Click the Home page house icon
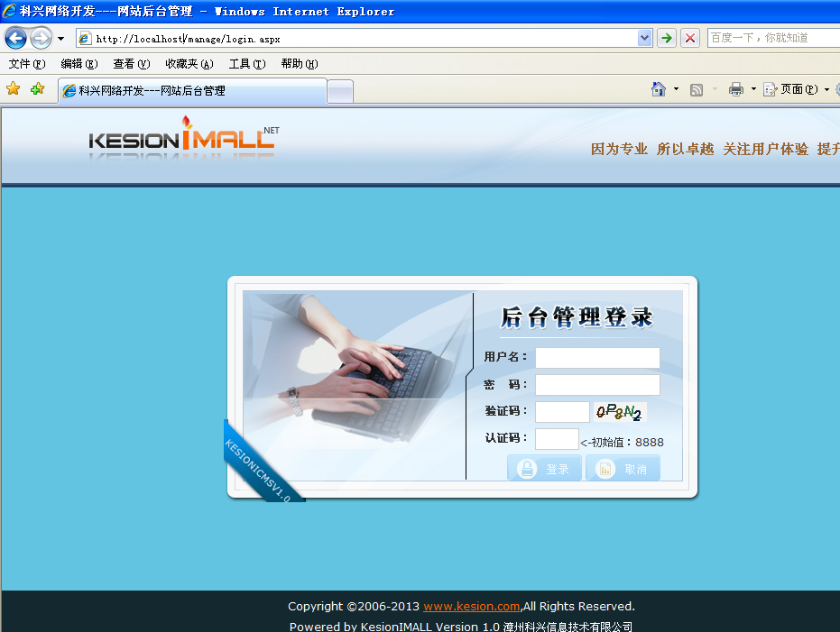The image size is (840, 632). tap(659, 89)
